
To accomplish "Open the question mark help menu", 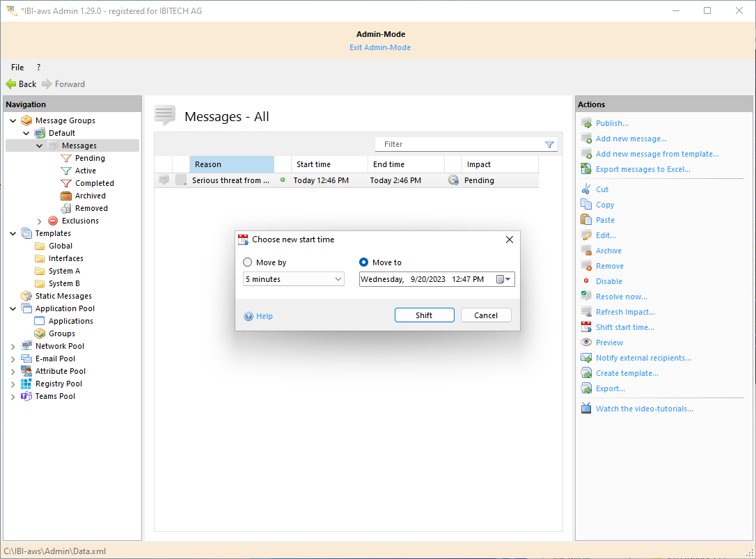I will 38,68.
